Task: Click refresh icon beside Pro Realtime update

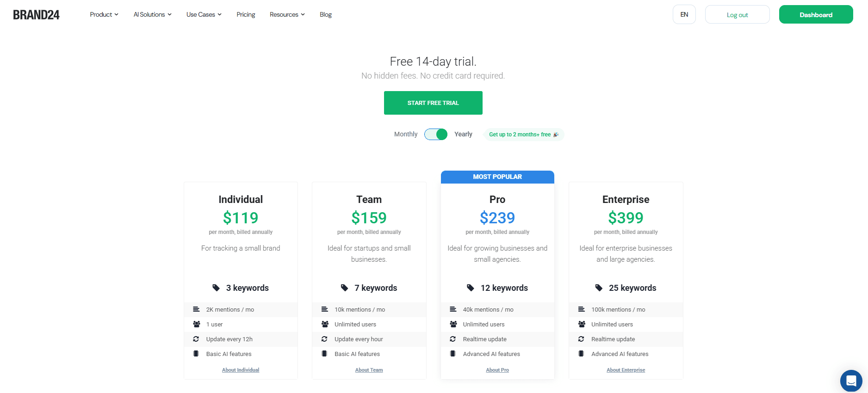Action: pyautogui.click(x=453, y=339)
